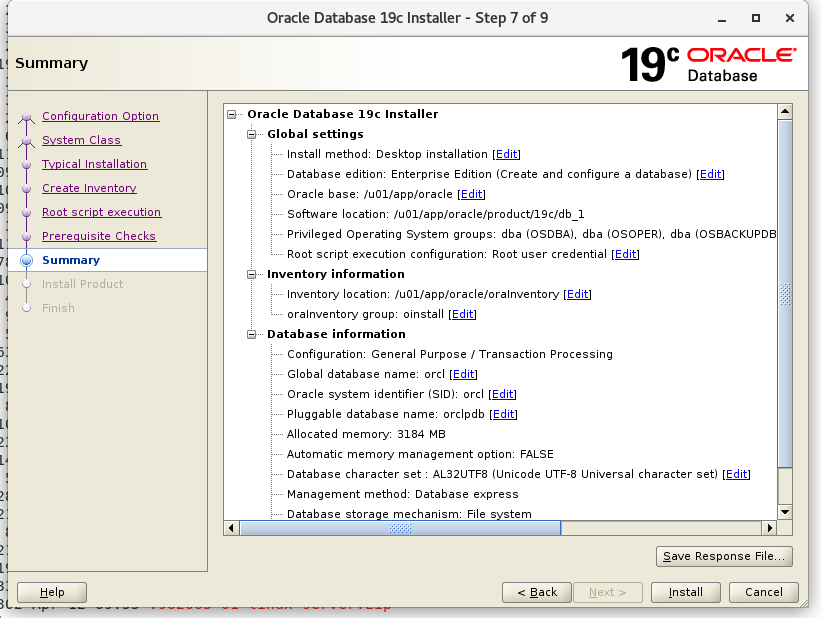The height and width of the screenshot is (618, 821).
Task: Select Management method Database express row
Action: click(403, 494)
